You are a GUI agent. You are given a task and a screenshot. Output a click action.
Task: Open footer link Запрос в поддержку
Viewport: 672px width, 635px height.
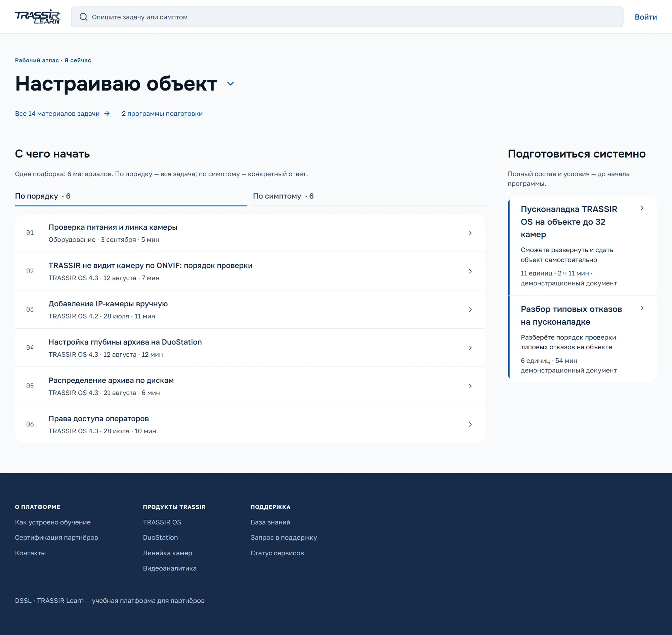(284, 538)
